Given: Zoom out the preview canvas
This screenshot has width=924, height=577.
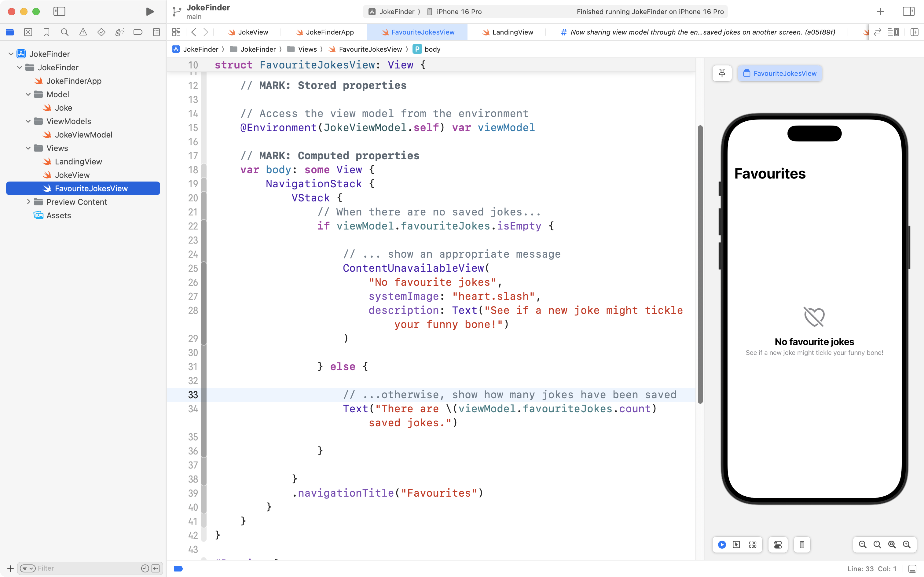Looking at the screenshot, I should [862, 545].
